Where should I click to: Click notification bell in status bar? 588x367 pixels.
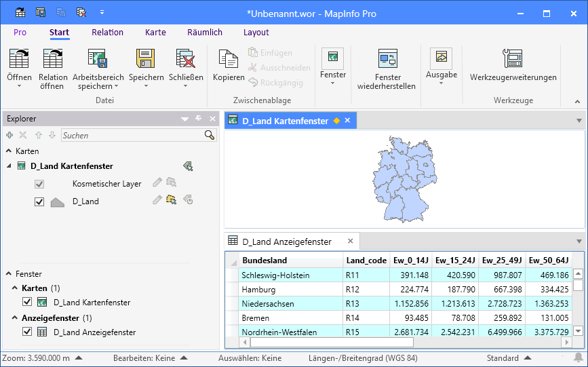coord(579,358)
